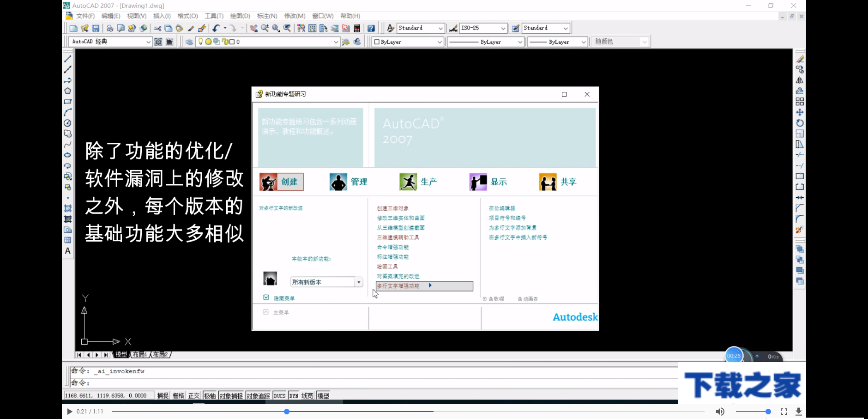
Task: Click the Zoom Realtime magnifier icon
Action: 265,28
